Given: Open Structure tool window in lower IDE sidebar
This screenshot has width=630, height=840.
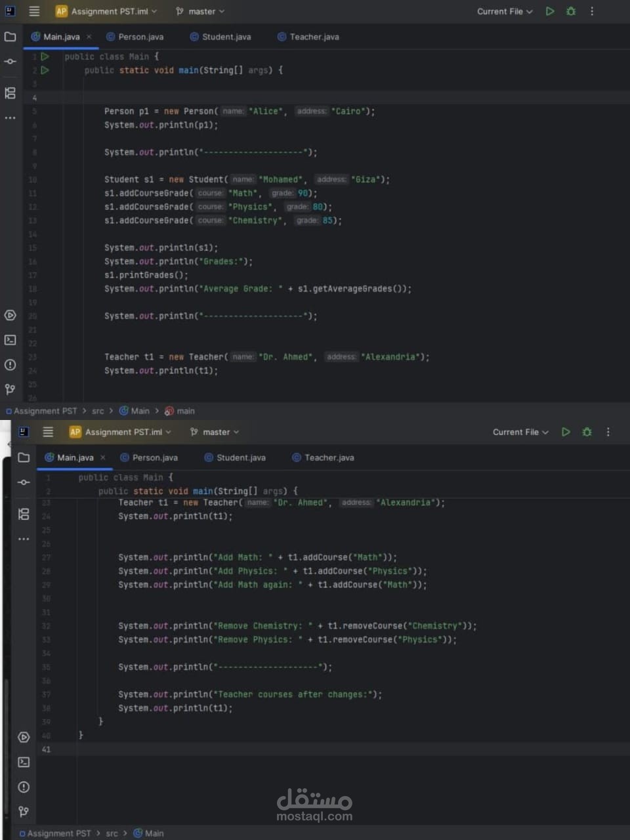Looking at the screenshot, I should 24,514.
